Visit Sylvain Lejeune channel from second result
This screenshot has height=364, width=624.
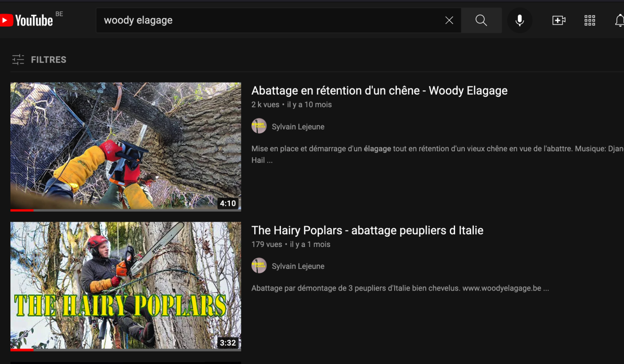tap(298, 266)
